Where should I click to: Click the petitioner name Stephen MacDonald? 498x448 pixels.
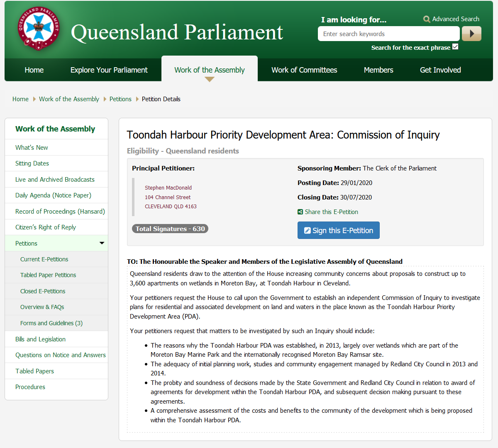(x=168, y=188)
